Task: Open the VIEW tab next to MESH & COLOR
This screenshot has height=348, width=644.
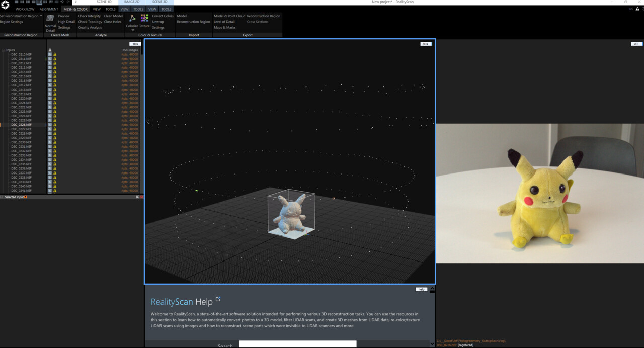Action: point(97,9)
